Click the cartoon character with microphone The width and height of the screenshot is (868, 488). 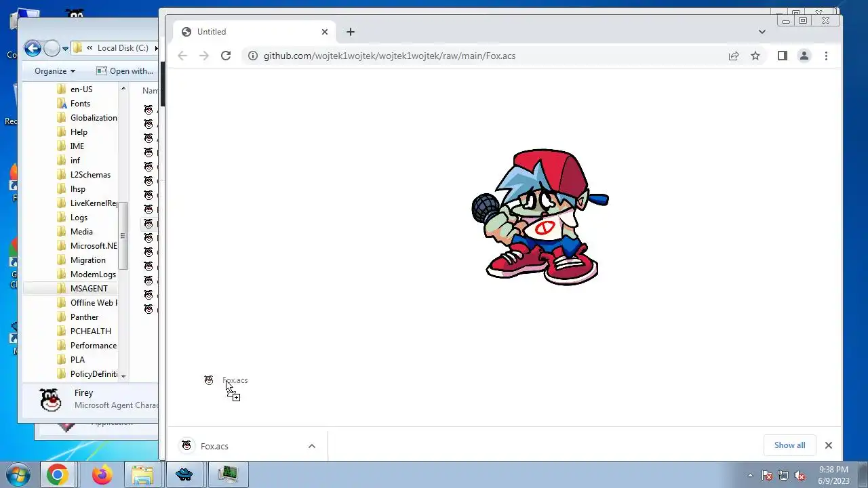[540, 217]
